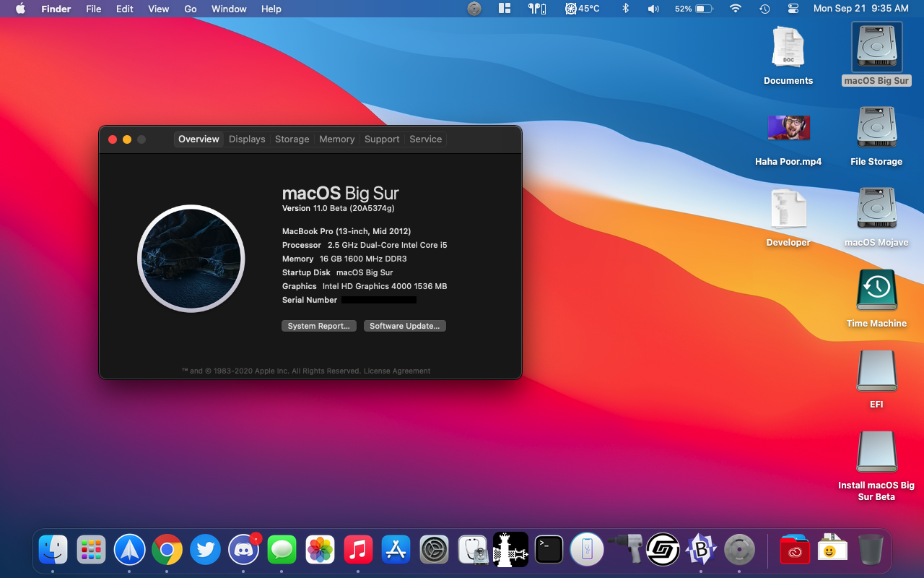Select the Haha Poor.mp4 video thumbnail
924x578 pixels.
[788, 127]
